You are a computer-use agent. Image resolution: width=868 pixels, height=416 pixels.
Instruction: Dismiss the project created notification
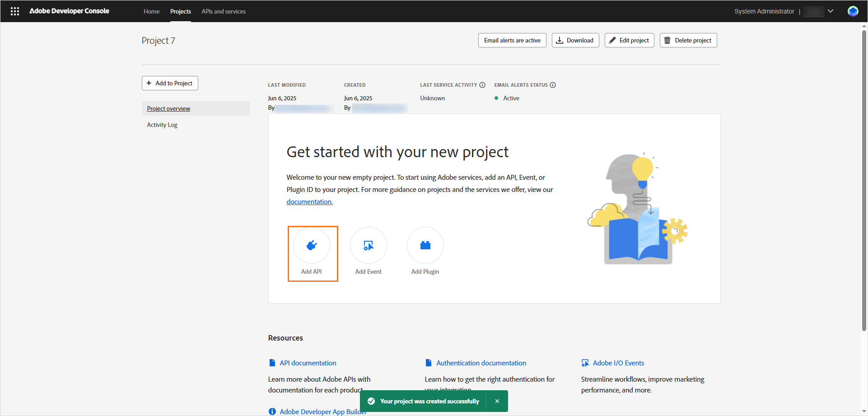[x=497, y=401]
